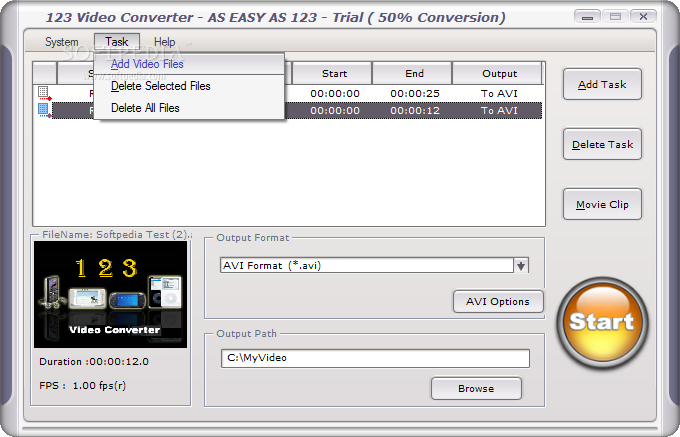Viewport: 680px width, 437px height.
Task: Click the task icon beside the 00:00:25 row
Action: (x=44, y=93)
